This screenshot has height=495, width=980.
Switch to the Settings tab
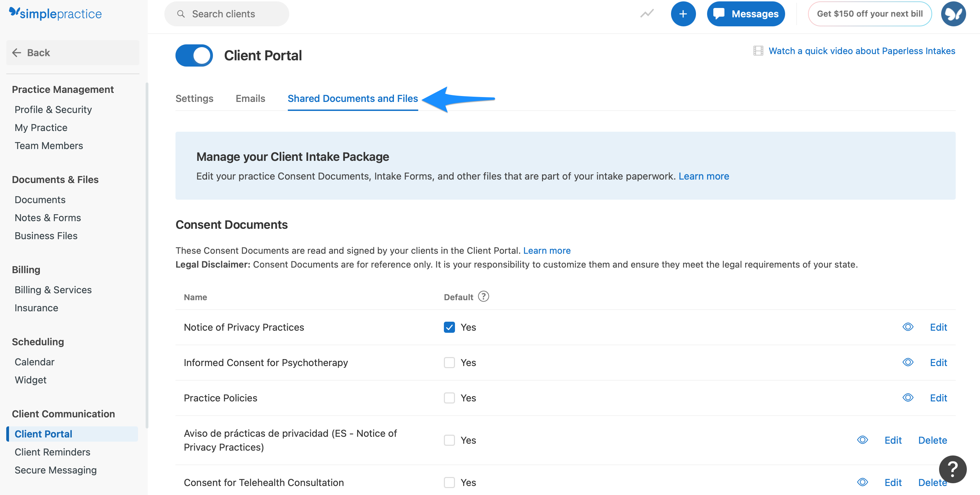point(195,98)
